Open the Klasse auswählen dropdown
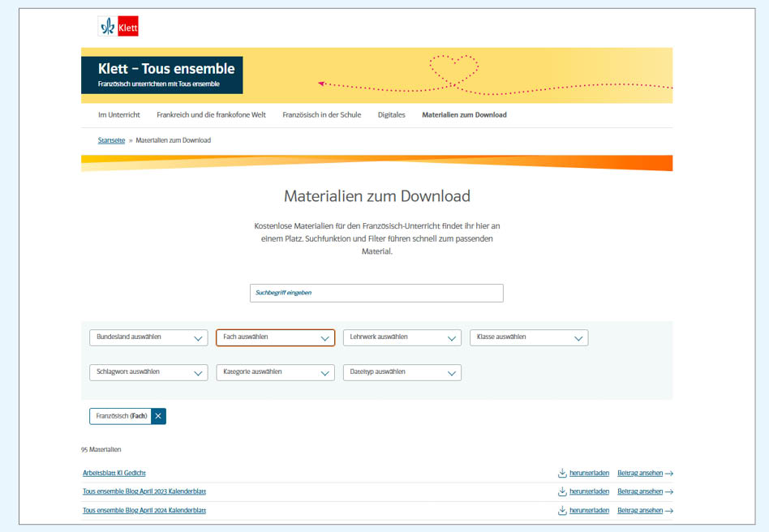This screenshot has height=532, width=769. [529, 338]
